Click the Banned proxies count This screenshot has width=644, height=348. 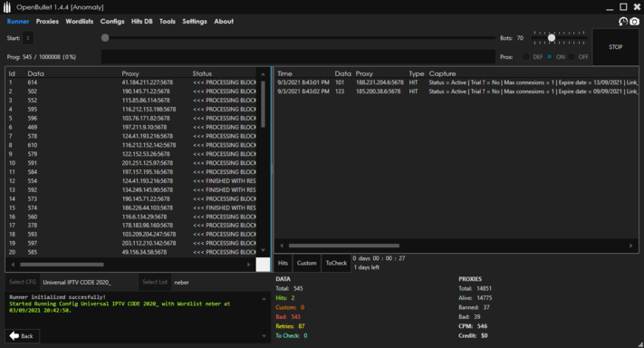(x=486, y=307)
